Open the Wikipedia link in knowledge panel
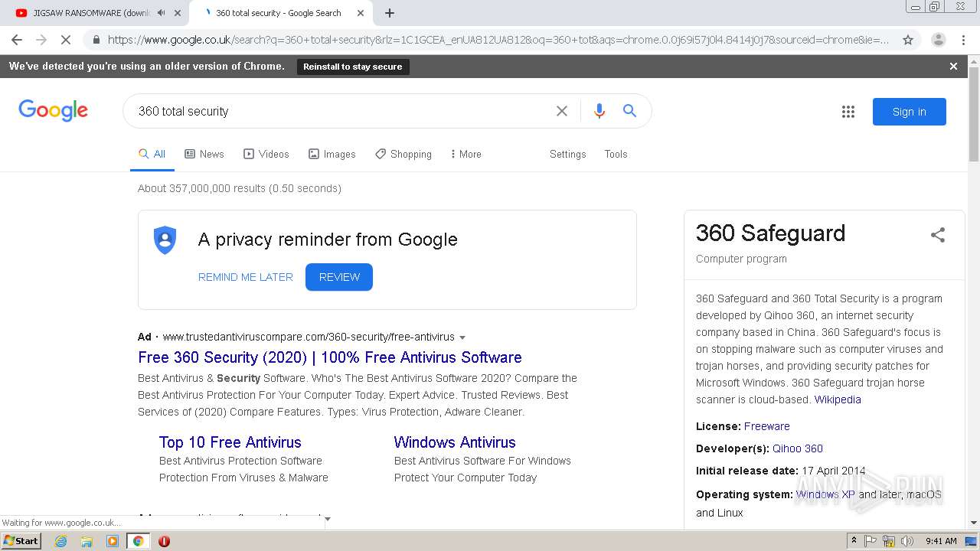 point(838,399)
